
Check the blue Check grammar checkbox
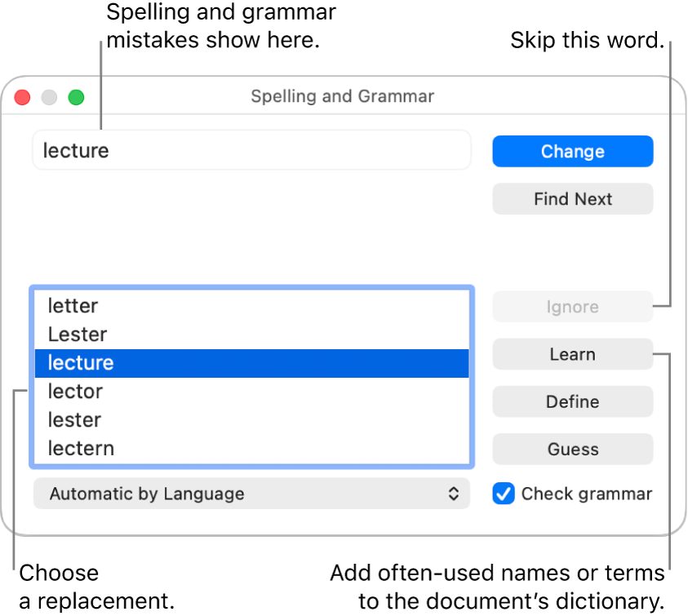tap(504, 493)
